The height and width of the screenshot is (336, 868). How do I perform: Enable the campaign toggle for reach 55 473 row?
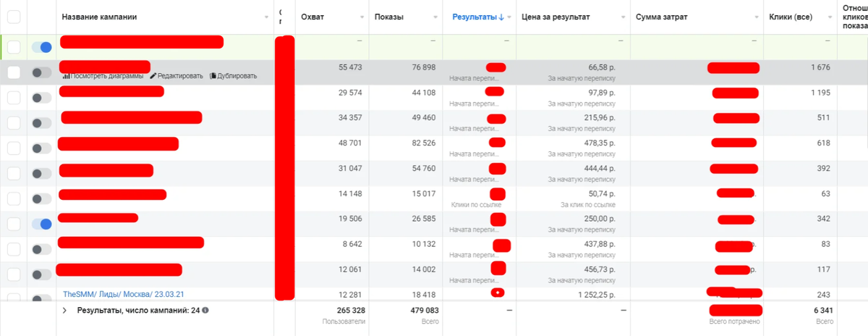click(x=42, y=72)
